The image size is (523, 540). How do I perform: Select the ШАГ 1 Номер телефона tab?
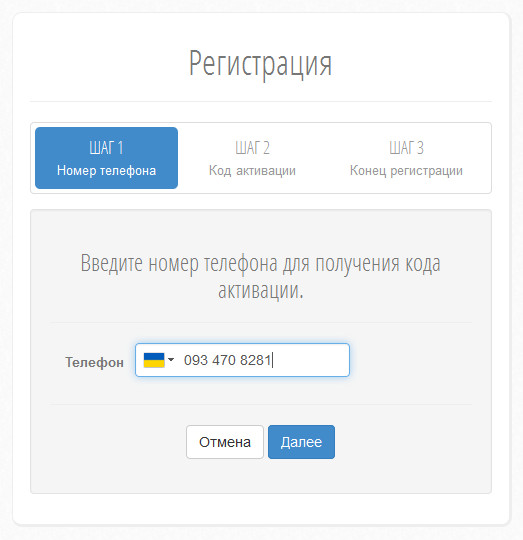106,158
